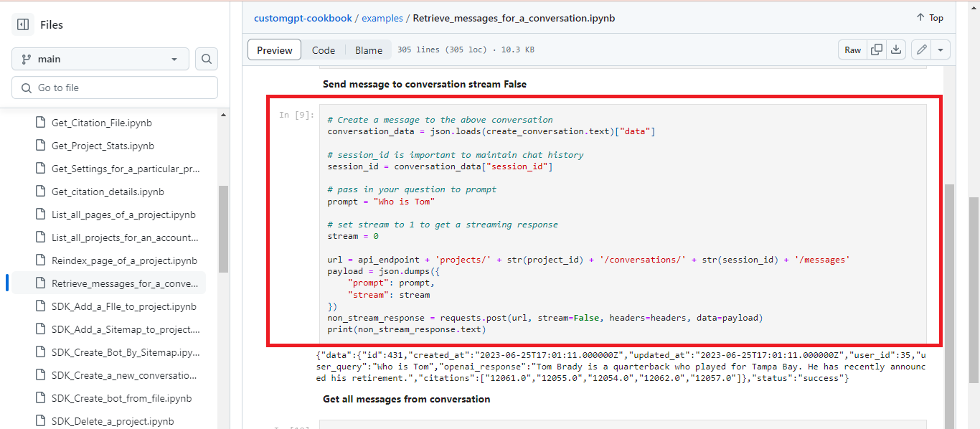The height and width of the screenshot is (429, 980).
Task: Open the branch dropdown caret
Action: (174, 59)
